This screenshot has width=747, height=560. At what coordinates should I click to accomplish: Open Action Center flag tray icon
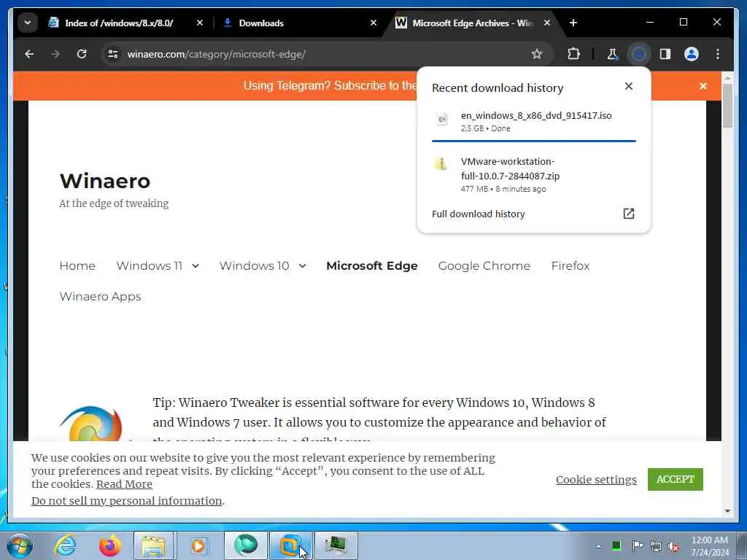coord(637,545)
